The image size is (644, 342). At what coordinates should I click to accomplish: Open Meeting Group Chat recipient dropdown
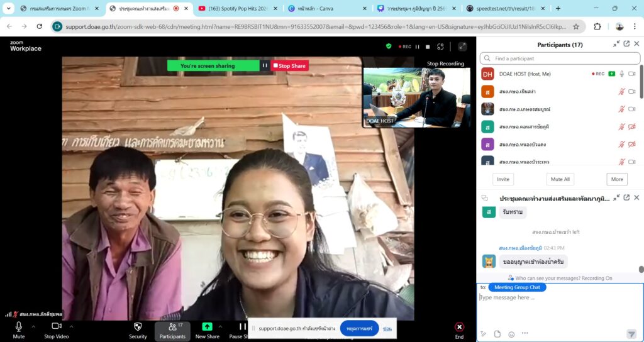[x=517, y=287]
